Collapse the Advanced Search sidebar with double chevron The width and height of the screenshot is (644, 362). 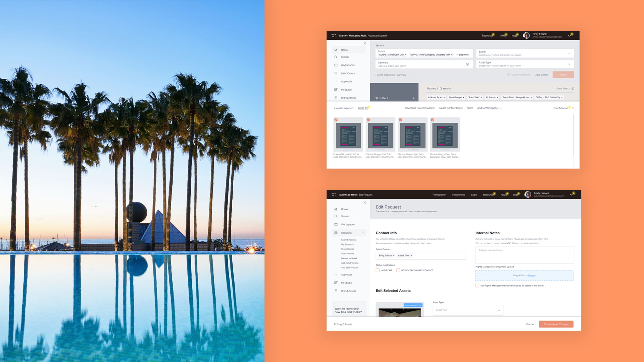coord(365,43)
